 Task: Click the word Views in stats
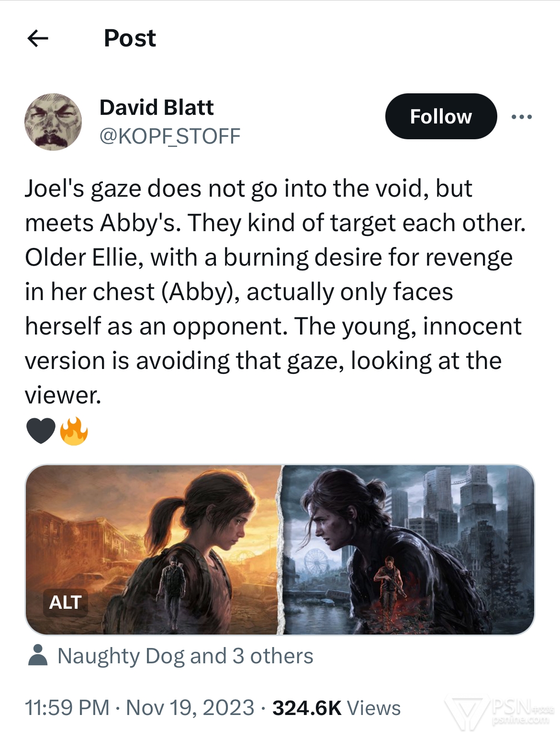point(374,707)
